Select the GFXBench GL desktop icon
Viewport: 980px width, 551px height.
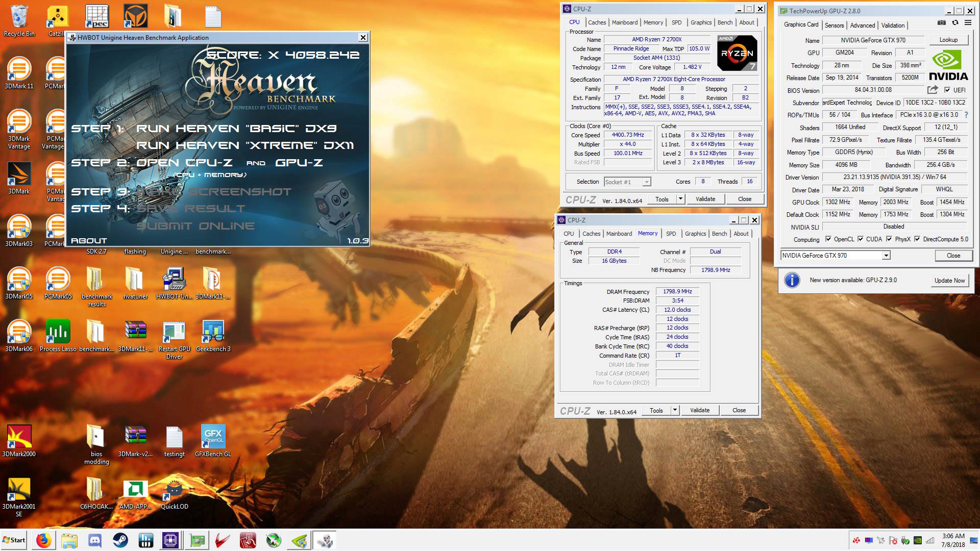[213, 441]
